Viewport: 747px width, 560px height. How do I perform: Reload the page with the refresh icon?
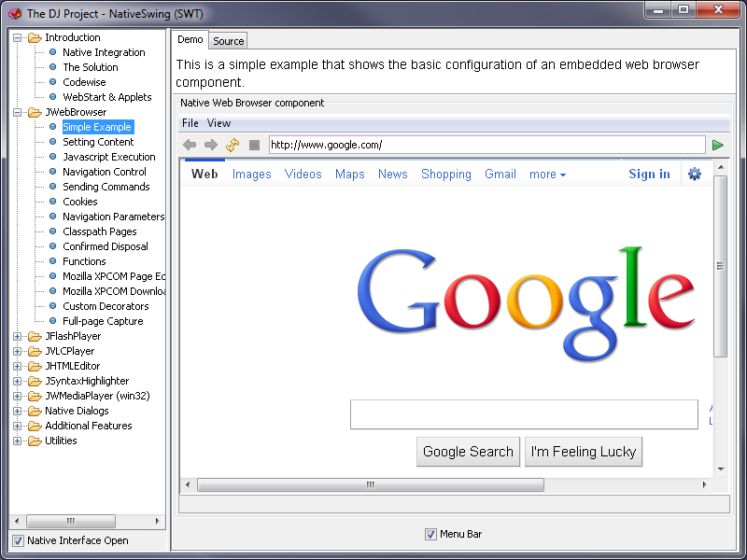click(233, 145)
